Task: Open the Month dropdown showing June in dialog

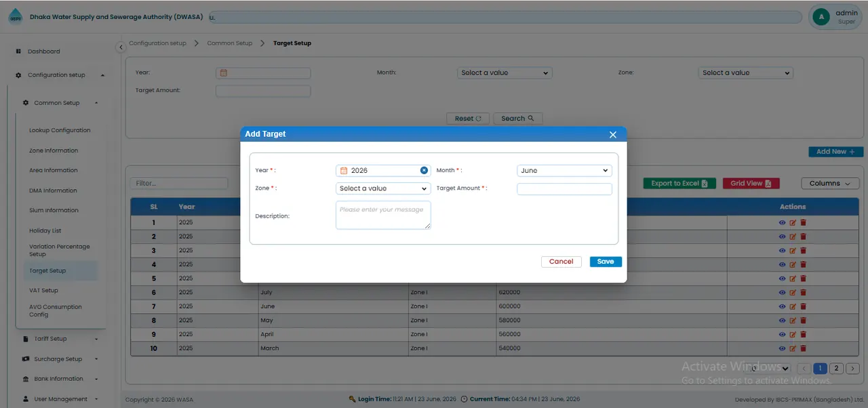Action: (564, 171)
